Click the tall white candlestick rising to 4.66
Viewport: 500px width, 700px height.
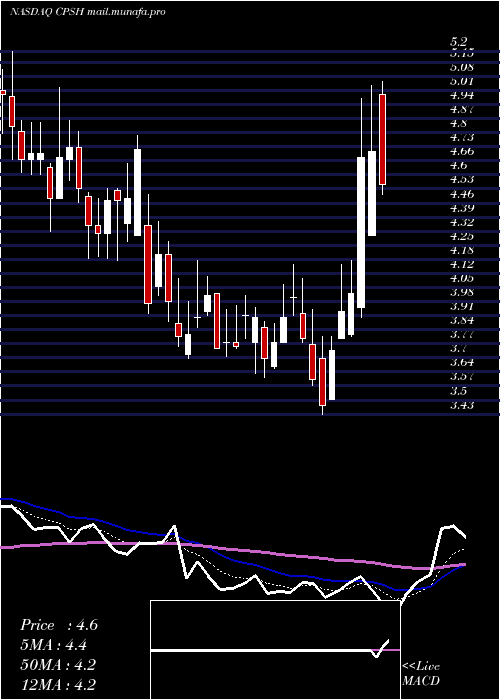361,232
